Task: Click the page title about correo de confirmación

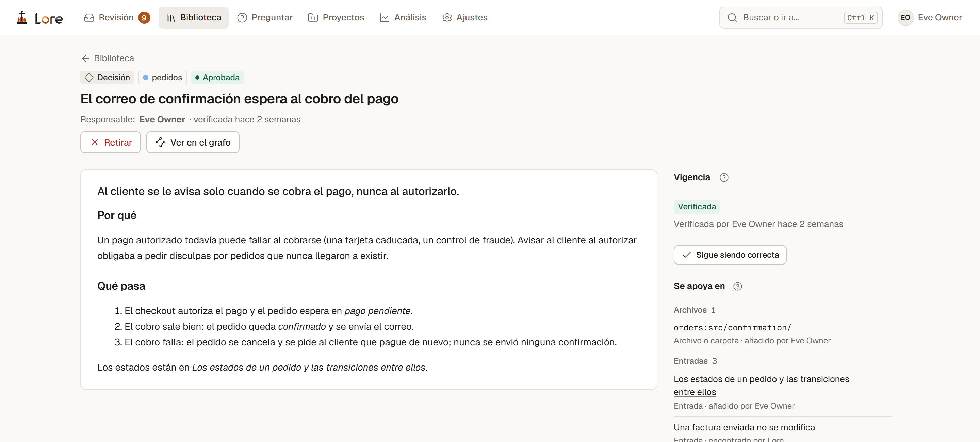Action: pyautogui.click(x=239, y=99)
